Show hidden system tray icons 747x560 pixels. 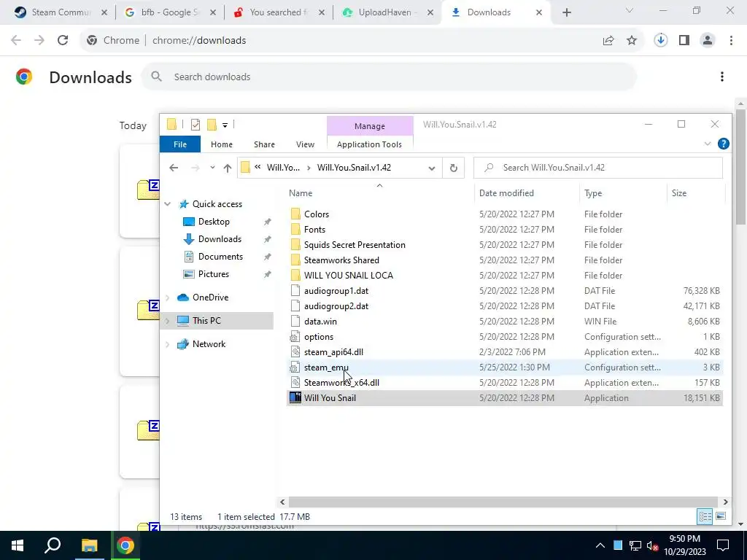600,545
